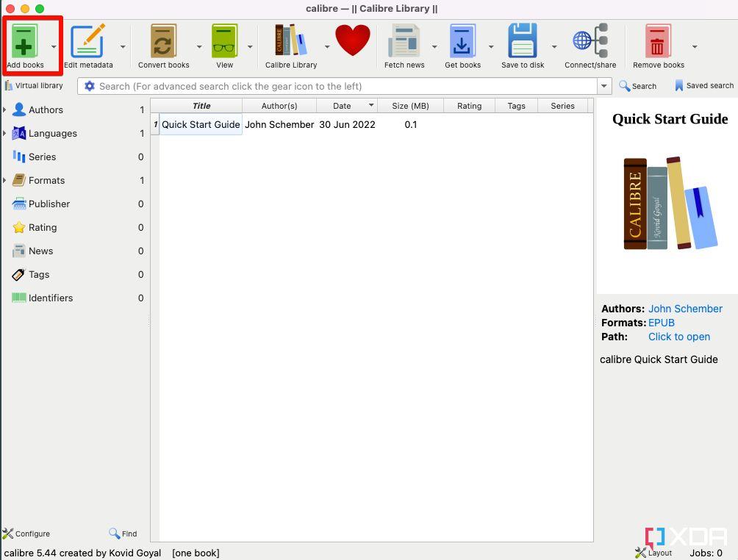
Task: Open Add books dropdown arrow
Action: 54,46
